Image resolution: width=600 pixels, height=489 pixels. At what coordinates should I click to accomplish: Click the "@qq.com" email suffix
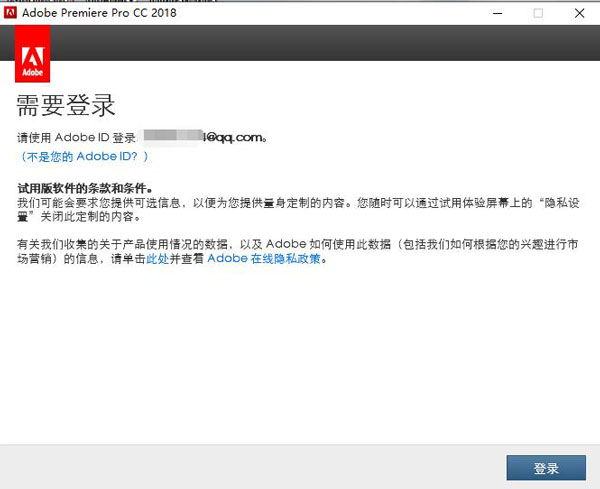point(233,137)
